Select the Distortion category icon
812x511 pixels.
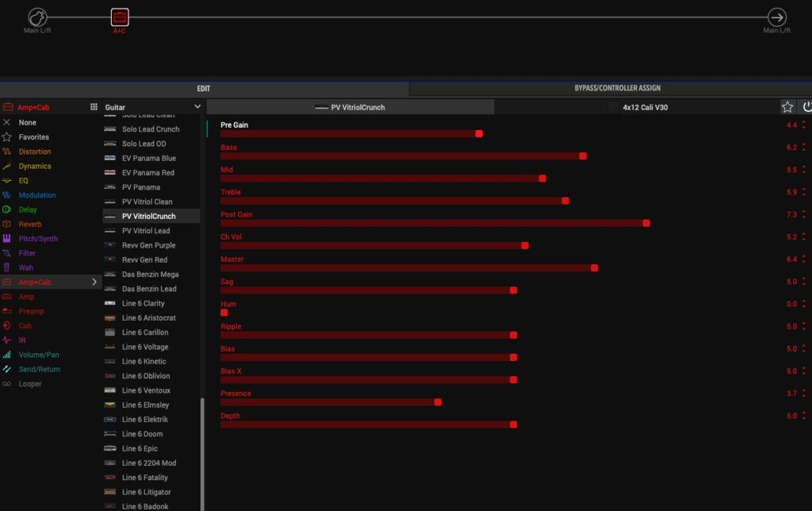pos(7,152)
